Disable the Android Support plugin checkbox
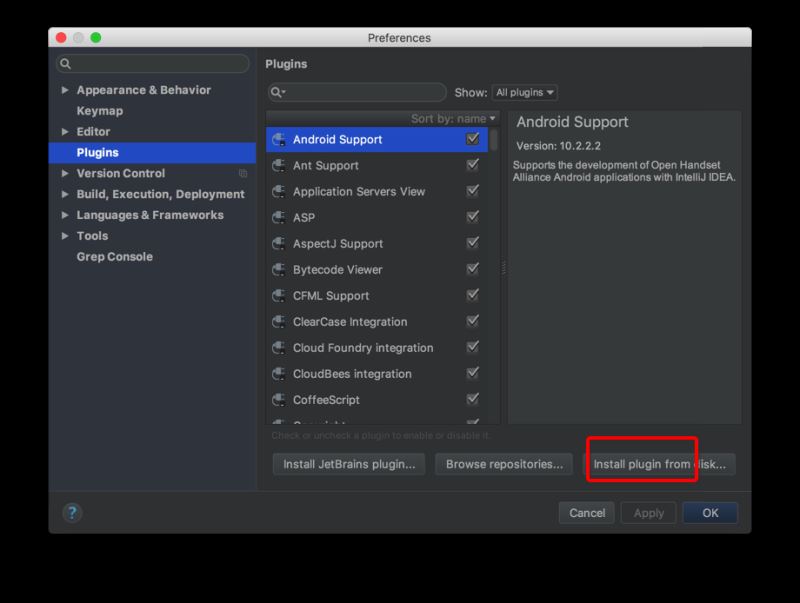Screen dimensions: 800x603 [473, 139]
